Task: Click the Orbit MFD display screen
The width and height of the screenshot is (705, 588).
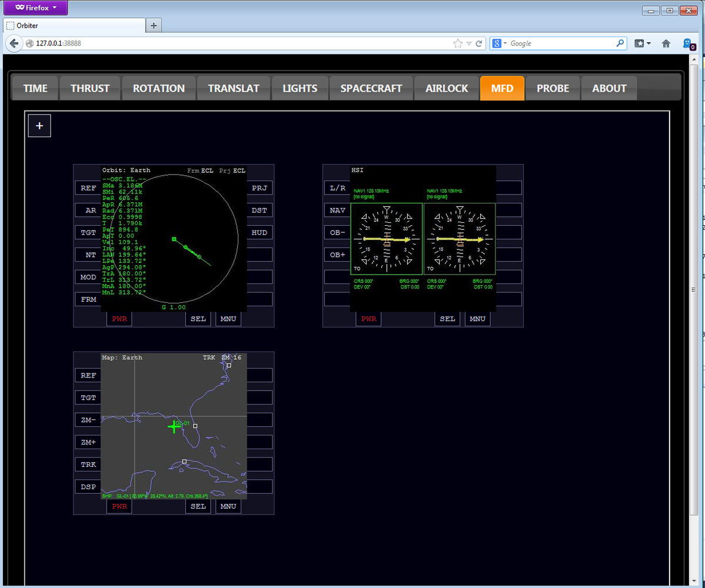Action: 174,239
